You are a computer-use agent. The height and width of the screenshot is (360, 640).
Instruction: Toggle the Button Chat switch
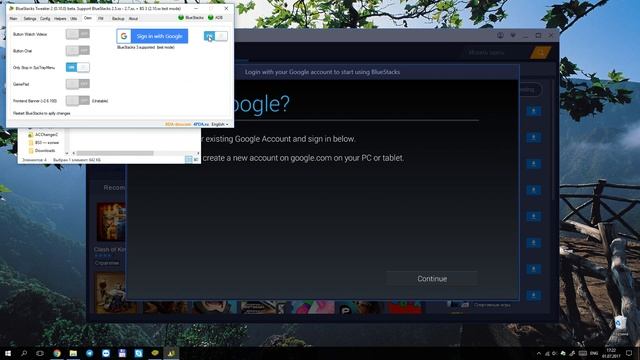78,51
